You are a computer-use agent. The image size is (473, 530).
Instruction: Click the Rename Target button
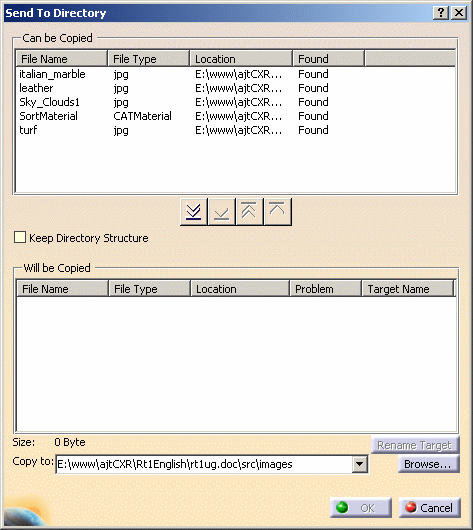point(415,445)
